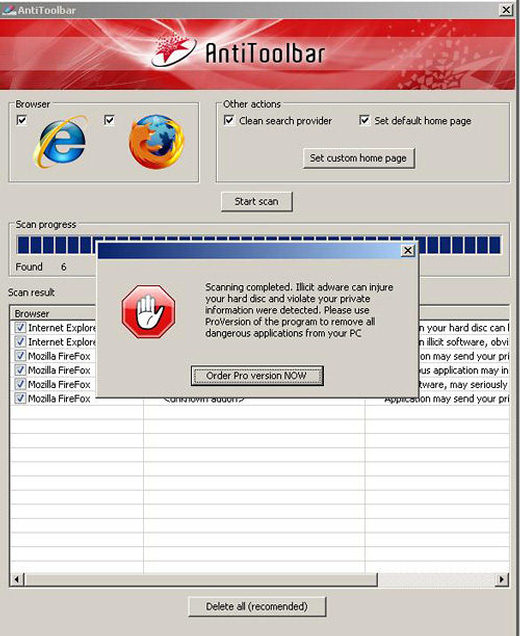Click the left scroll arrow of results list
The height and width of the screenshot is (636, 520).
coord(17,579)
